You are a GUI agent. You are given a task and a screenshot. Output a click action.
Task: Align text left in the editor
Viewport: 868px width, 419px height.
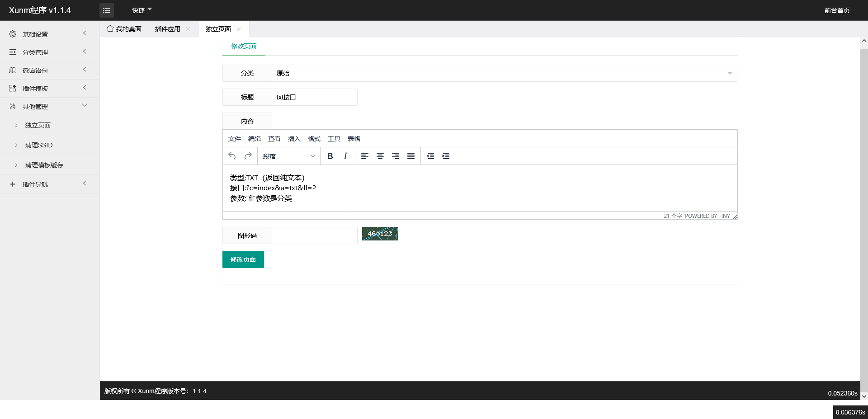pos(365,156)
